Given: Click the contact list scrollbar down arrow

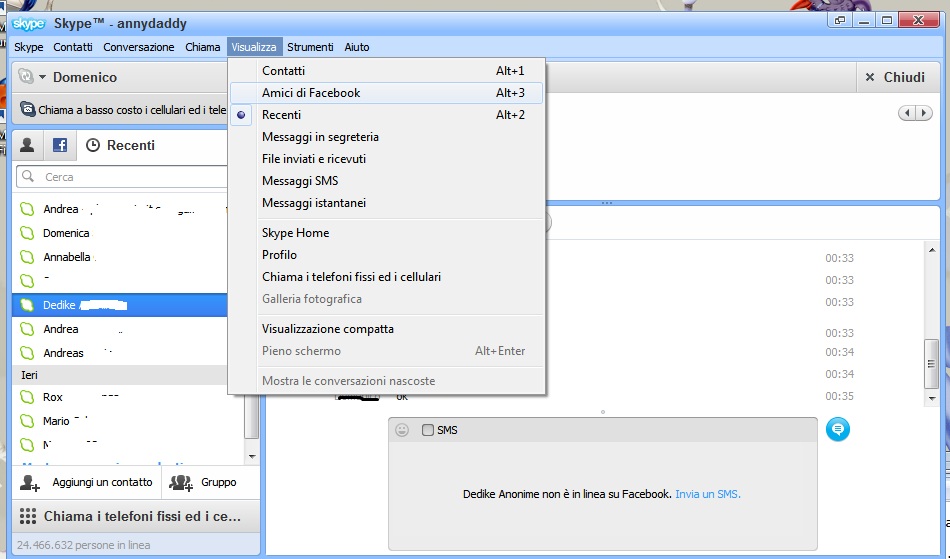Looking at the screenshot, I should pos(252,457).
